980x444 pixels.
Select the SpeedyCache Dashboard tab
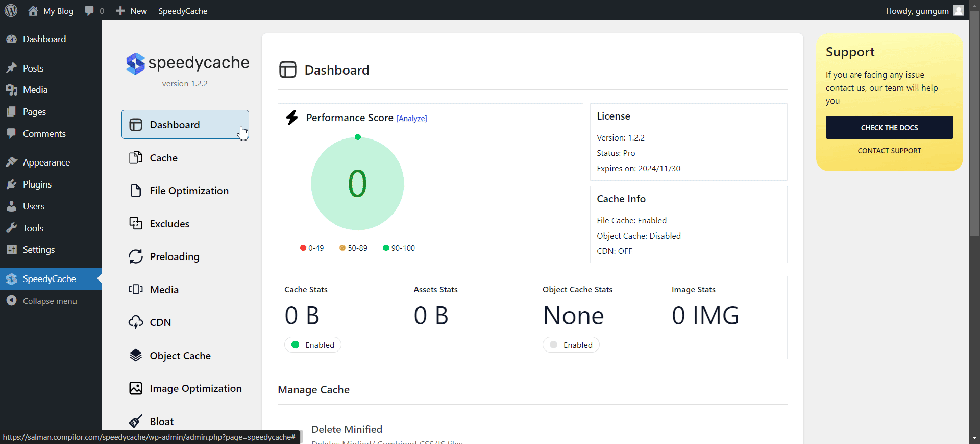[x=185, y=125]
